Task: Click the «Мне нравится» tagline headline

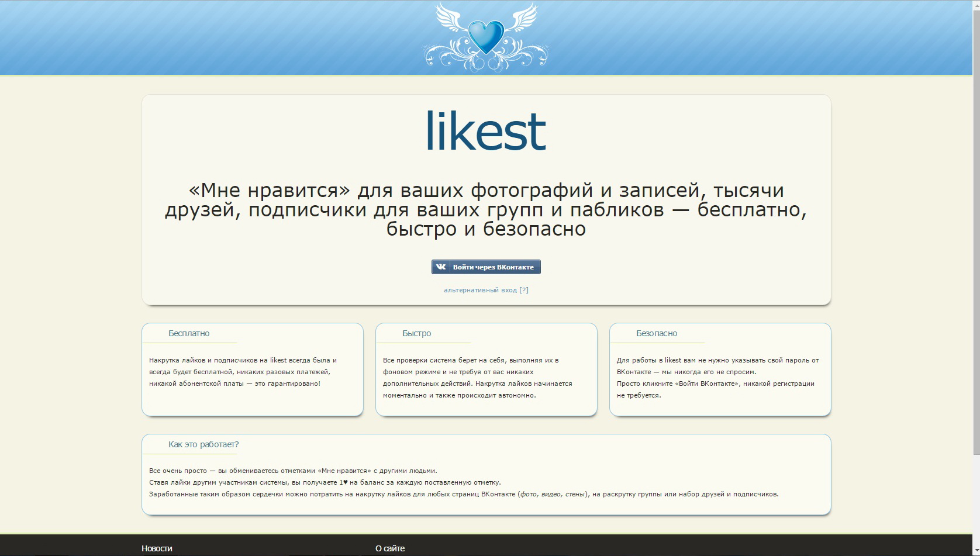Action: tap(486, 209)
